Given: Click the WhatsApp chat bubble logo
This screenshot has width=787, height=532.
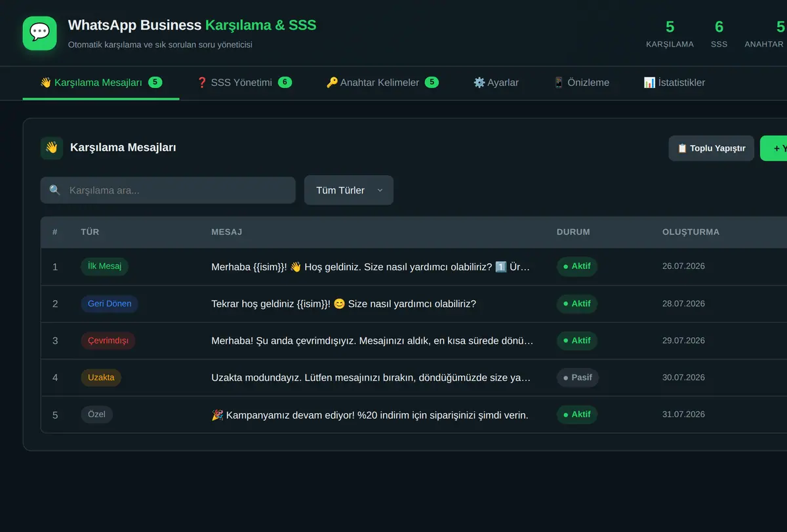Looking at the screenshot, I should tap(40, 33).
